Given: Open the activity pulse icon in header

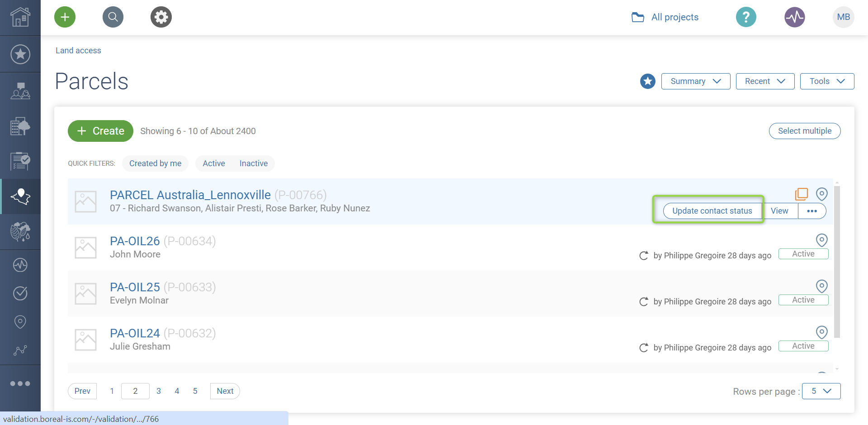Looking at the screenshot, I should [794, 17].
